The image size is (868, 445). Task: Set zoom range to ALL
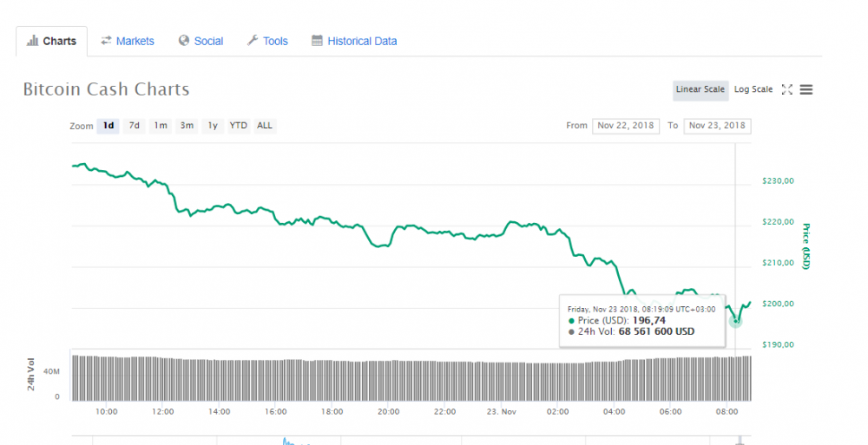265,126
